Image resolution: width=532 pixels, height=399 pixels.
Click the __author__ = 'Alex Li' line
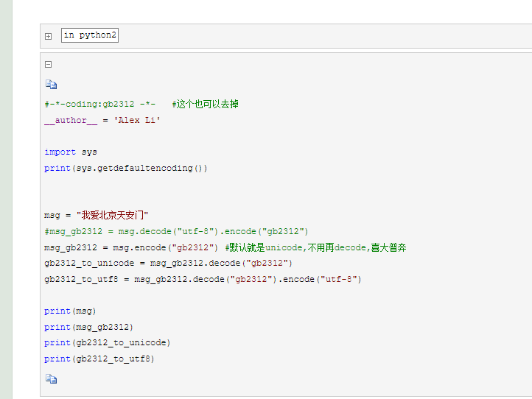[102, 120]
